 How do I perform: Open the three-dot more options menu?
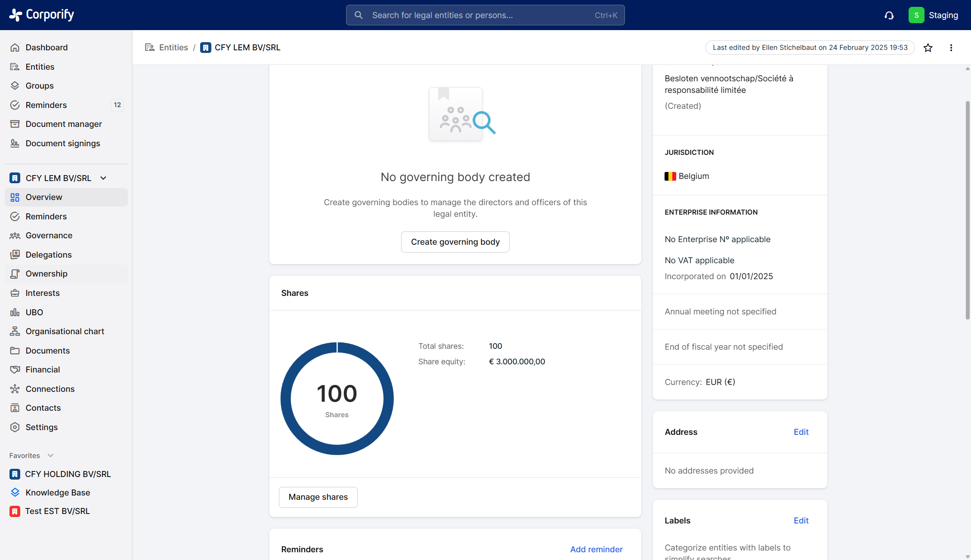pos(951,48)
